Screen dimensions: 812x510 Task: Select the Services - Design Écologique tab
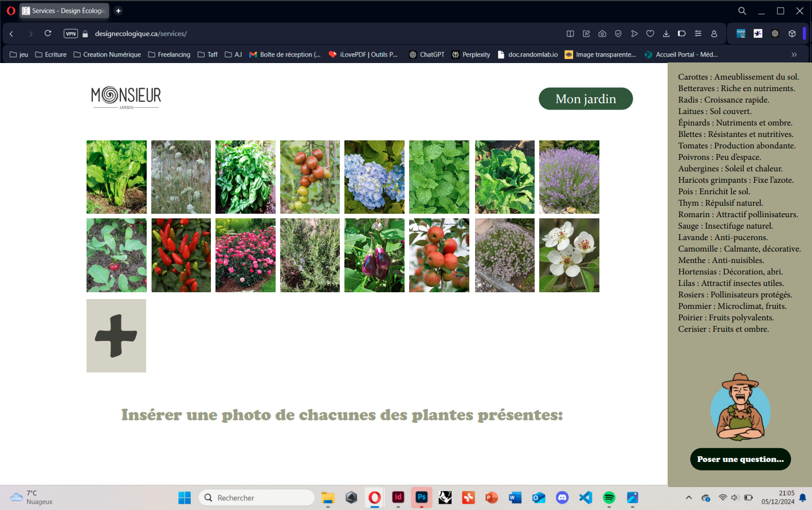click(x=64, y=10)
